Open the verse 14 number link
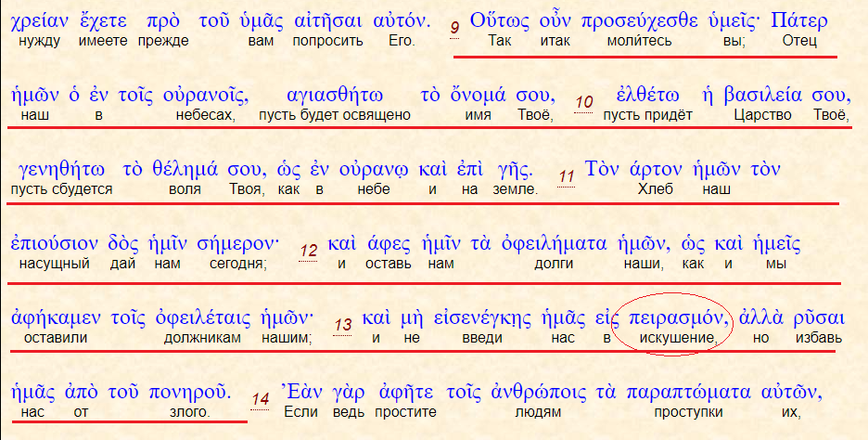The height and width of the screenshot is (440, 868). (261, 398)
